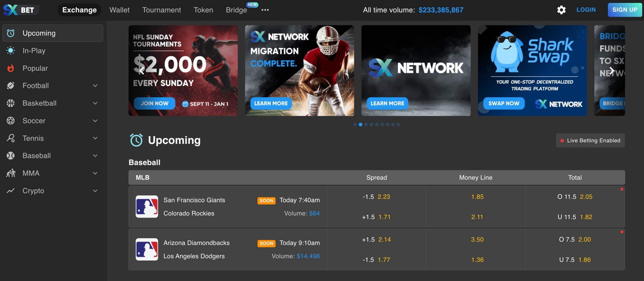Open the Token tab
Screen dimensions: 644x281
tap(203, 10)
